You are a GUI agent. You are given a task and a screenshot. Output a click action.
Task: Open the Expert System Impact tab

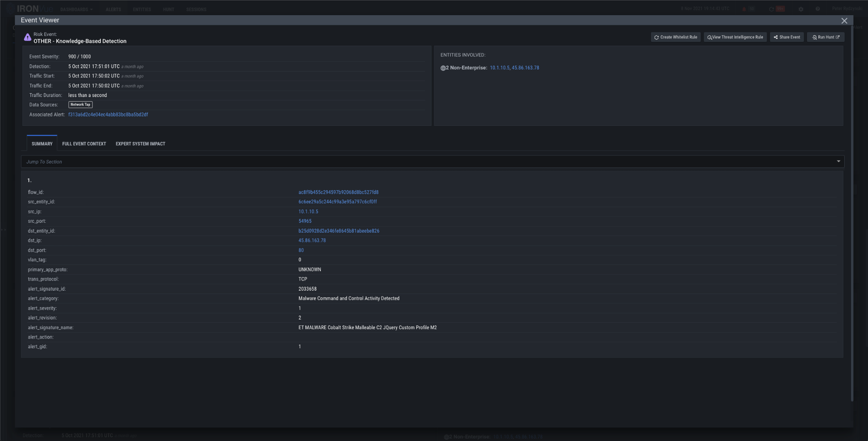(x=141, y=144)
